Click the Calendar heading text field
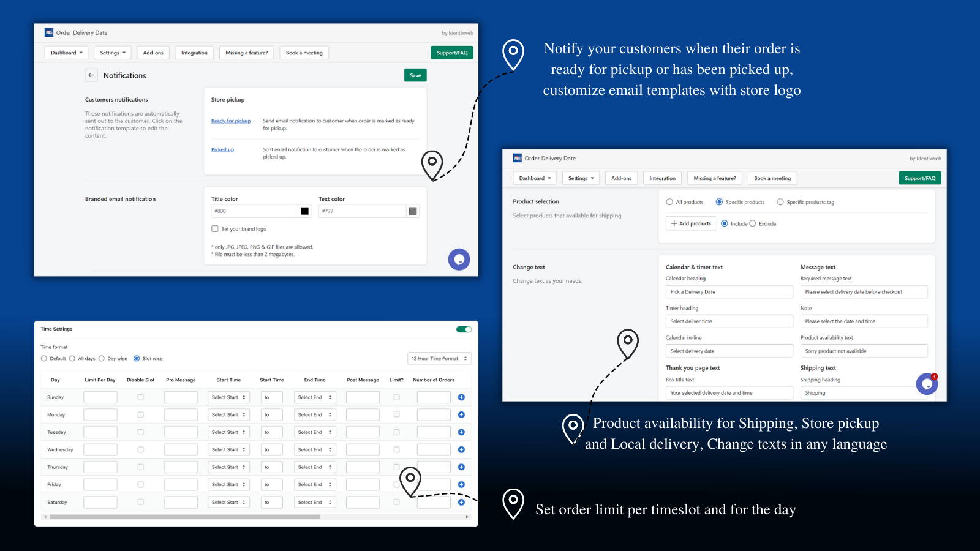Screen dimensions: 980x551 click(x=729, y=292)
